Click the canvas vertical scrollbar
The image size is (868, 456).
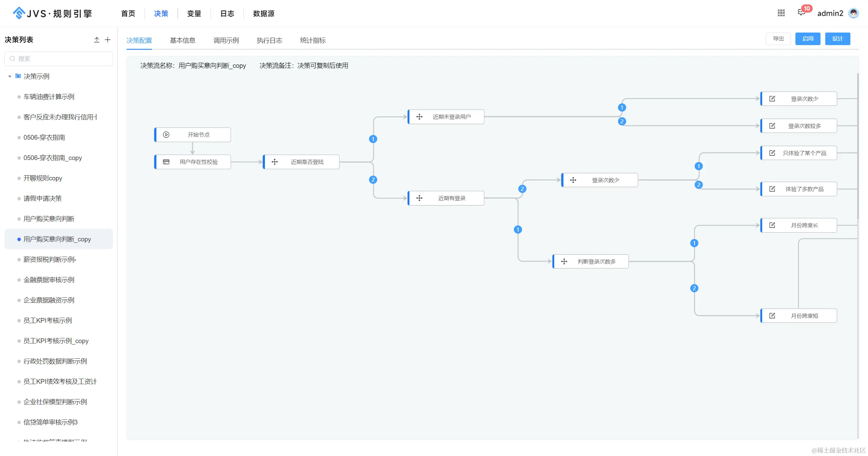[x=857, y=146]
